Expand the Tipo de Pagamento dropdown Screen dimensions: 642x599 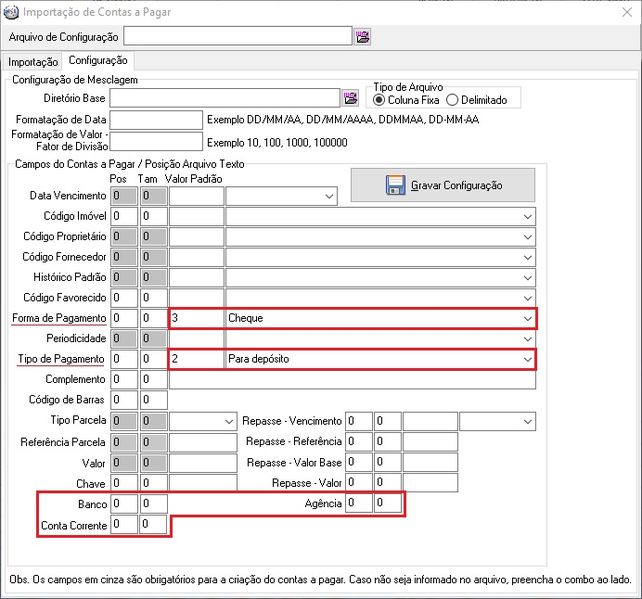[x=527, y=358]
